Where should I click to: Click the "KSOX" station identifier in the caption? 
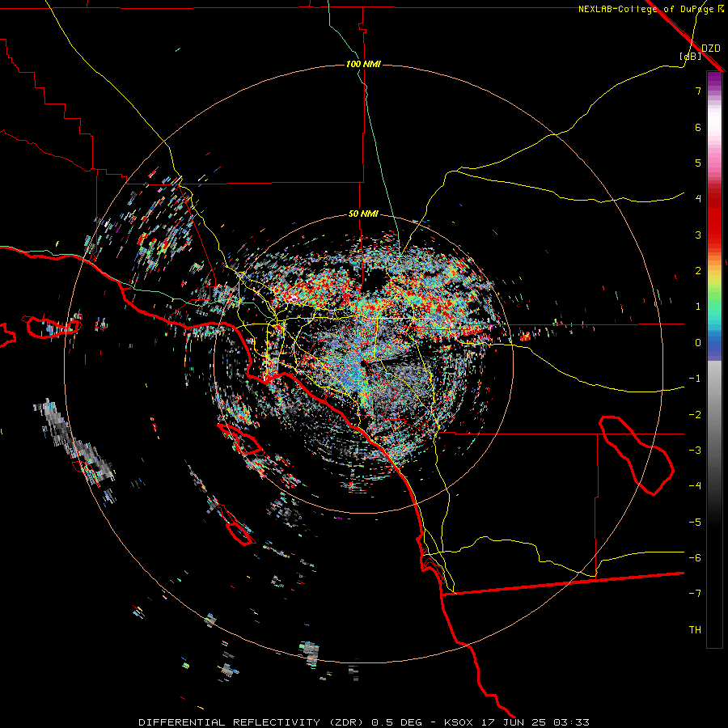(459, 722)
